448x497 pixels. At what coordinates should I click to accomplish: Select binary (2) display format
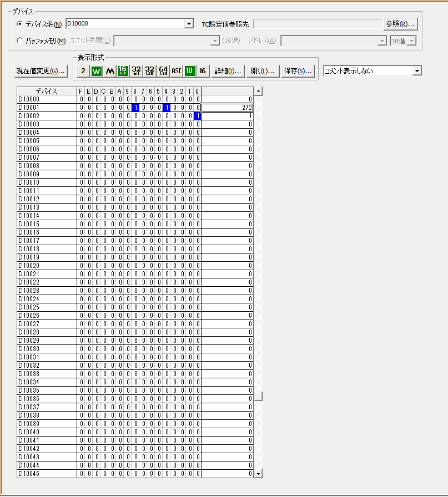82,71
